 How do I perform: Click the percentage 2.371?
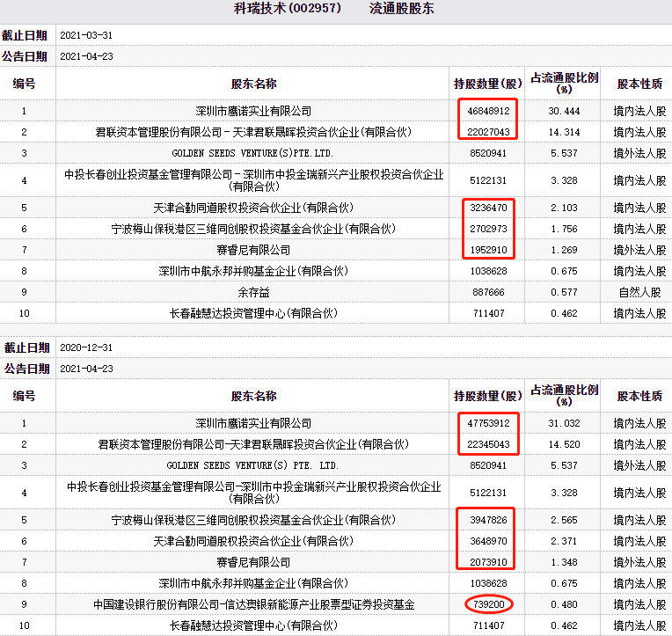(564, 541)
